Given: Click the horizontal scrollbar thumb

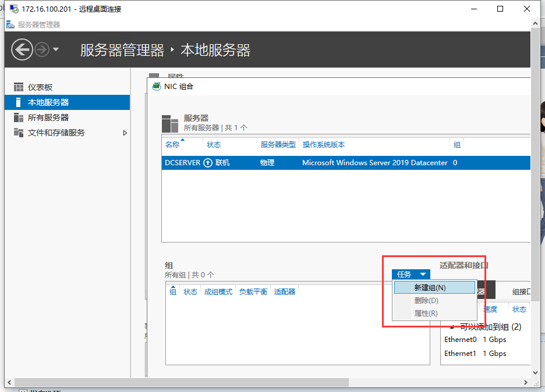Looking at the screenshot, I should [181, 382].
